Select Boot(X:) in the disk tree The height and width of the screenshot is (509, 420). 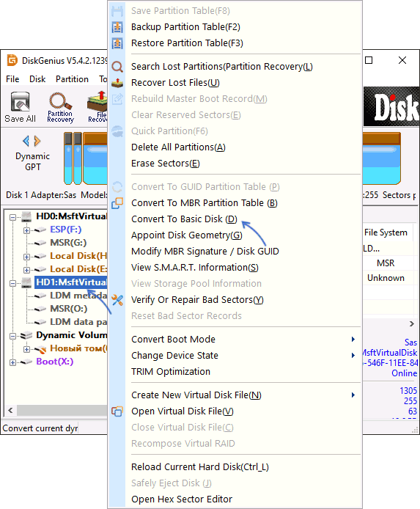click(x=55, y=362)
